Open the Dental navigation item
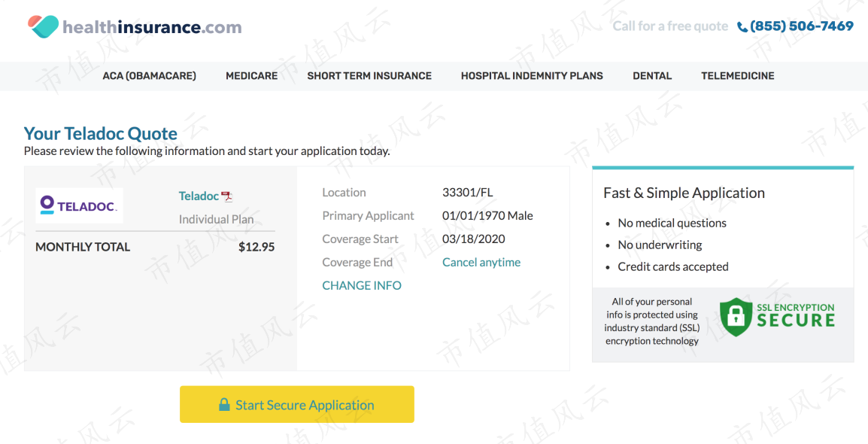The image size is (868, 444). [x=652, y=76]
